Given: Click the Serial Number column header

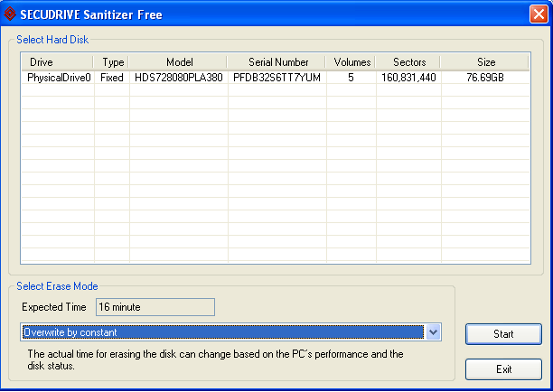Looking at the screenshot, I should 276,62.
